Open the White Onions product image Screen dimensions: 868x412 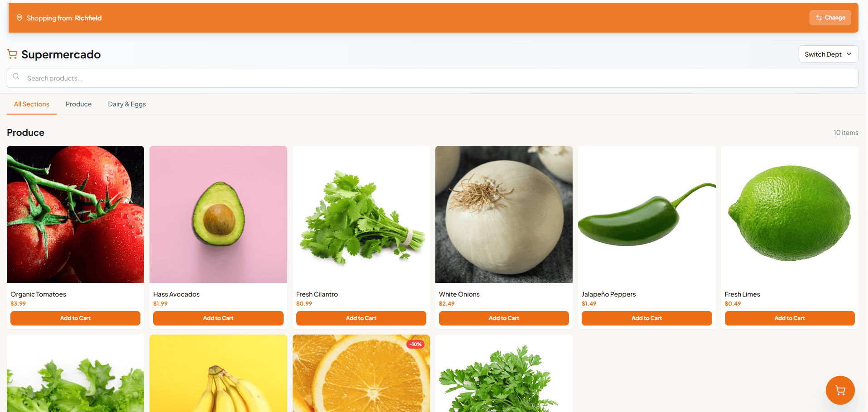point(504,214)
